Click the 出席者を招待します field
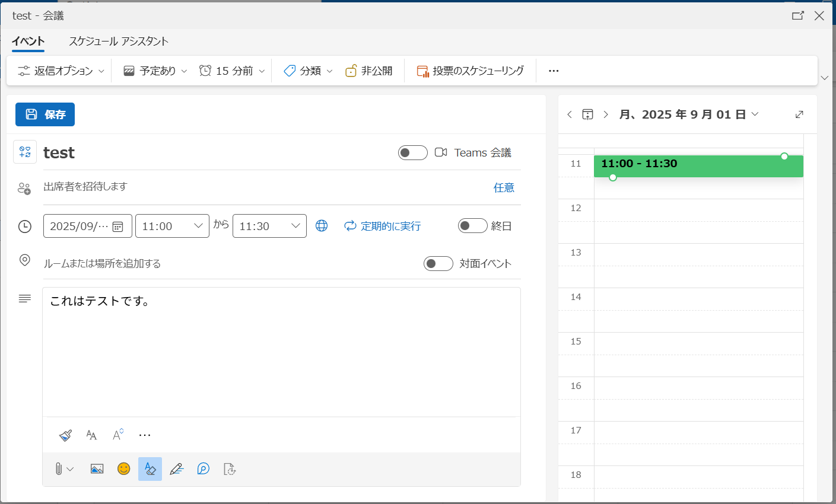Screen dimensions: 836x504 coord(261,187)
